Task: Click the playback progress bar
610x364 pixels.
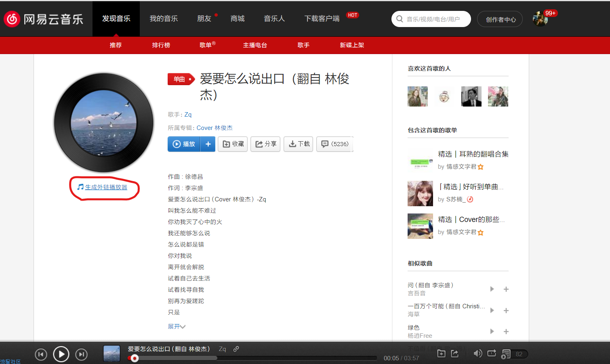Action: (253, 358)
